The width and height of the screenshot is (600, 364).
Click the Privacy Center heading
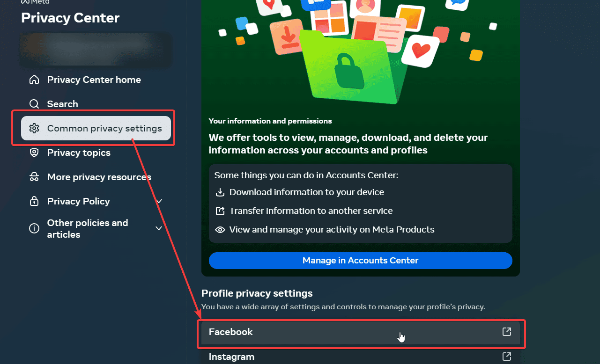click(x=70, y=18)
